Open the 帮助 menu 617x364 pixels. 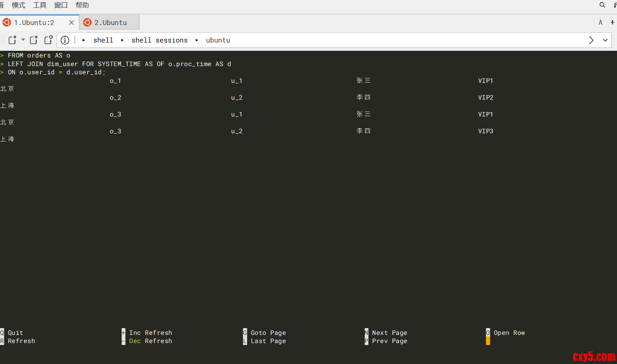[82, 5]
